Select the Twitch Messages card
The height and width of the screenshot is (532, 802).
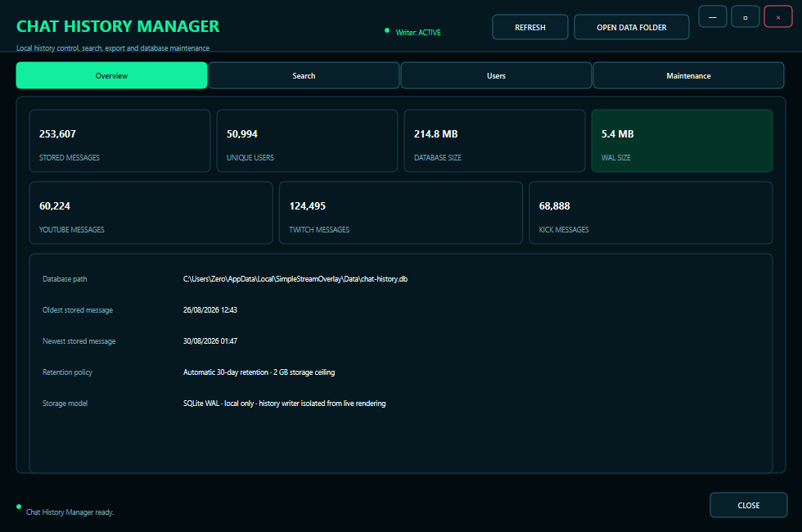point(401,213)
